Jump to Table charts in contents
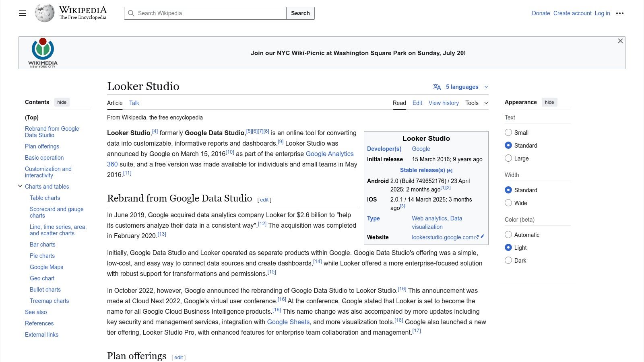The height and width of the screenshot is (362, 644). pos(45,198)
